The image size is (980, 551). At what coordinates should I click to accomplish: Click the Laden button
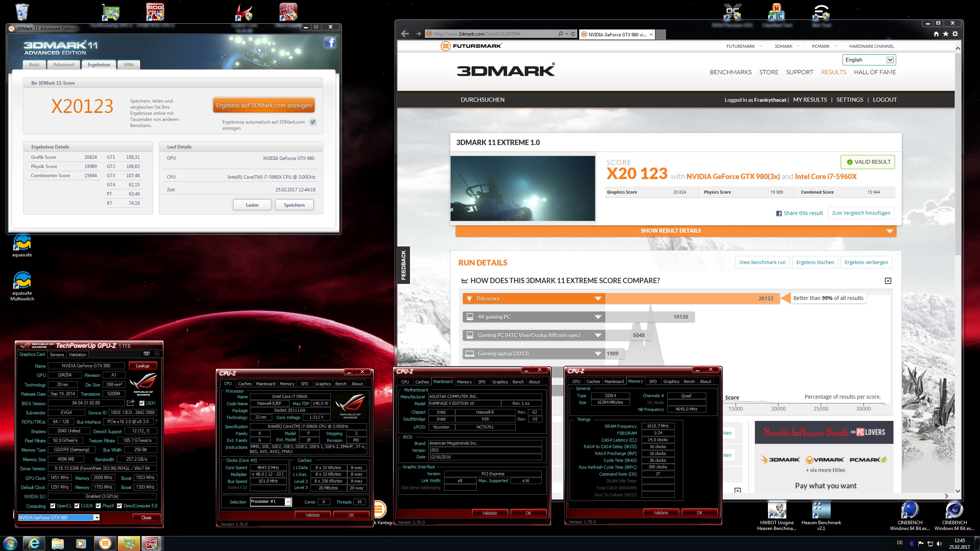pyautogui.click(x=252, y=205)
